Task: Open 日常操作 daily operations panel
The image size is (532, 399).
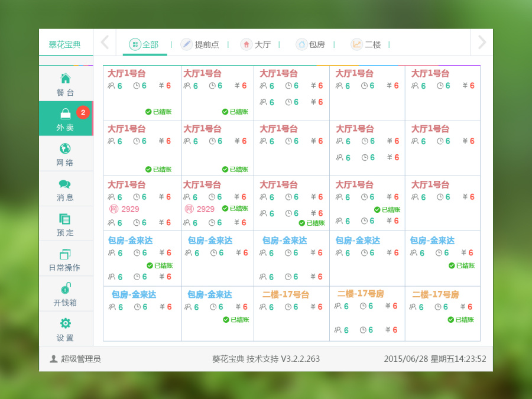Action: [x=65, y=259]
